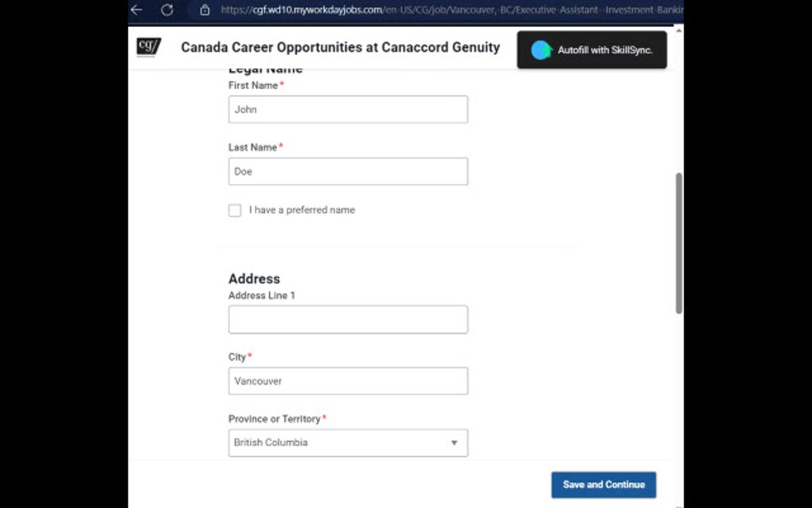Image resolution: width=812 pixels, height=508 pixels.
Task: Click the scroll-up arrow at top of scrollbar
Action: (x=678, y=30)
